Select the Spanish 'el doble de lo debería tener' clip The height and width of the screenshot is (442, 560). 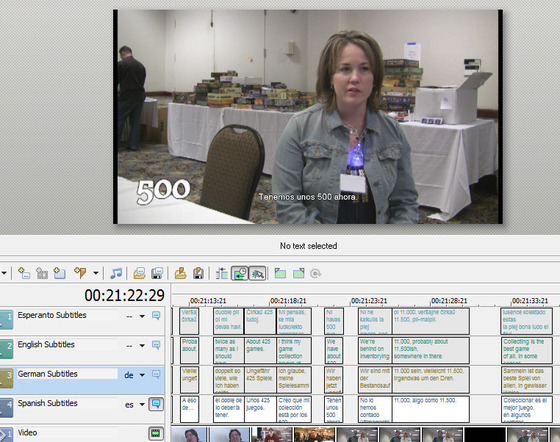point(229,409)
